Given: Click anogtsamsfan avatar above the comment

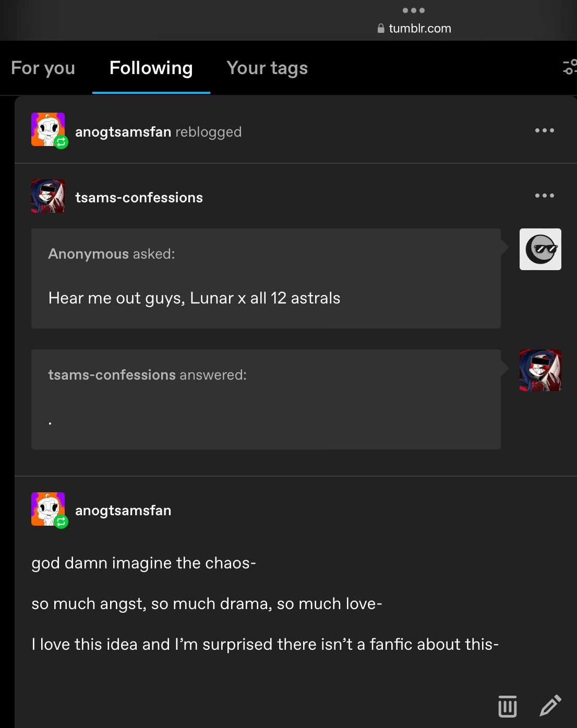Looking at the screenshot, I should tap(48, 509).
